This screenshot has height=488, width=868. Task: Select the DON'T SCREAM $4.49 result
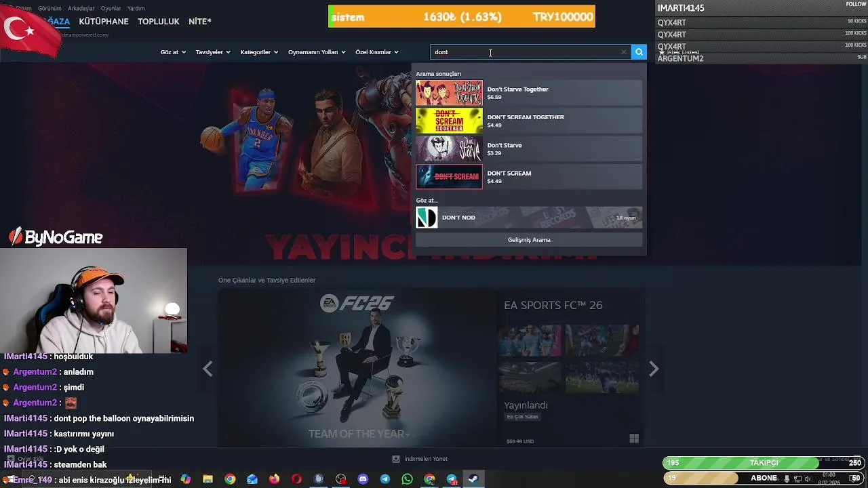[529, 177]
